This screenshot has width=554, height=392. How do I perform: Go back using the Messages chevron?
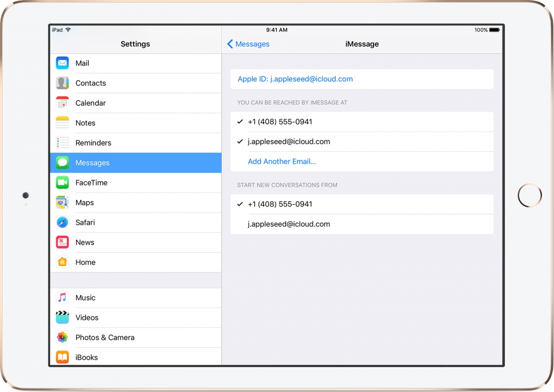point(248,44)
